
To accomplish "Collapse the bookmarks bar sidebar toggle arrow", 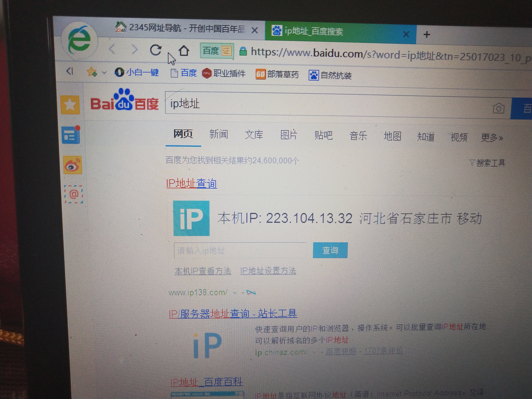I will [70, 71].
